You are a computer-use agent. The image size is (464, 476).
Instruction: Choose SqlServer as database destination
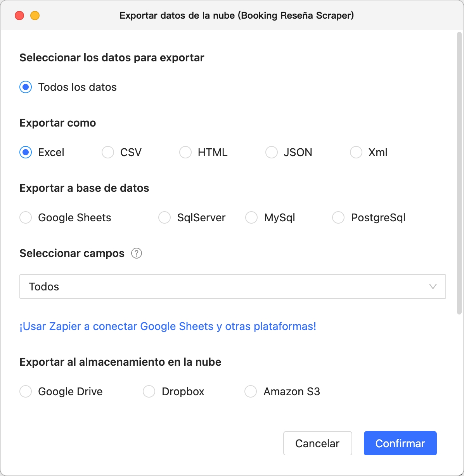[164, 217]
